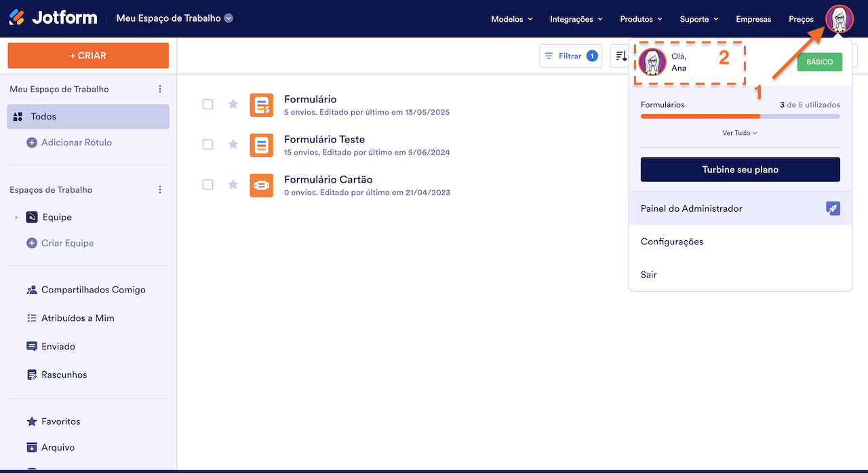Click the Ana avatar thumbnail in the menu

653,62
